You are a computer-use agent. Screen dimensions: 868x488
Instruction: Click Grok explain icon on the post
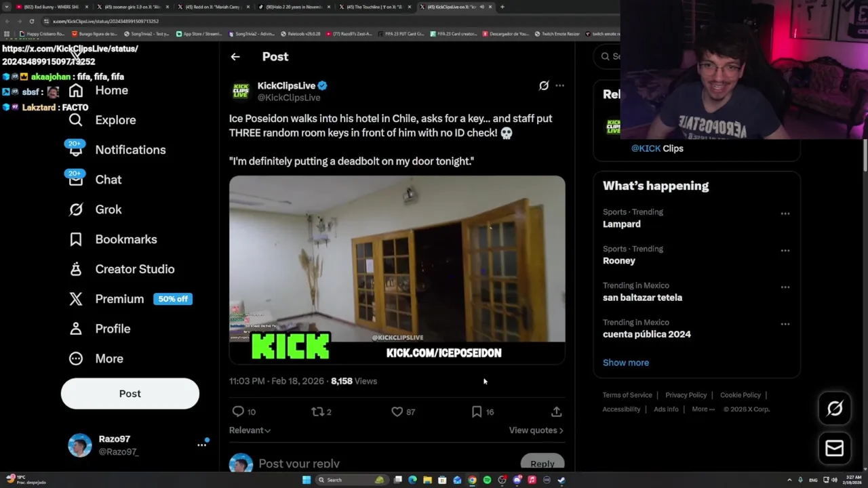point(544,85)
